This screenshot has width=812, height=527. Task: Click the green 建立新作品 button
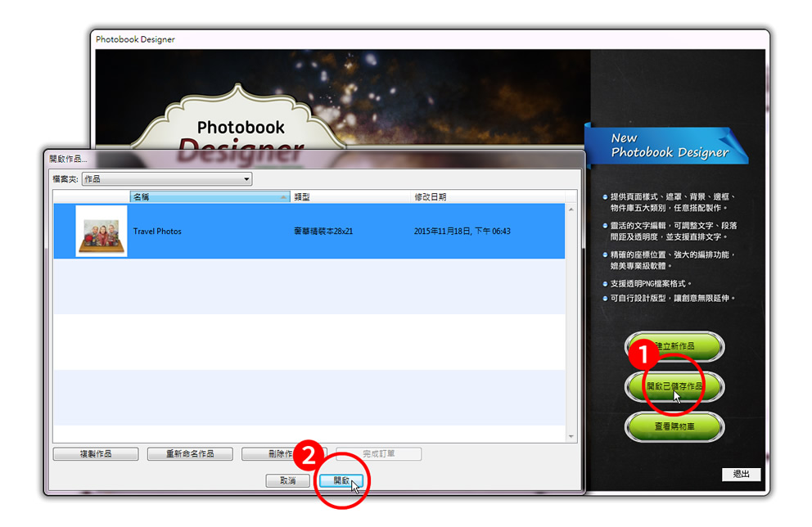coord(674,347)
